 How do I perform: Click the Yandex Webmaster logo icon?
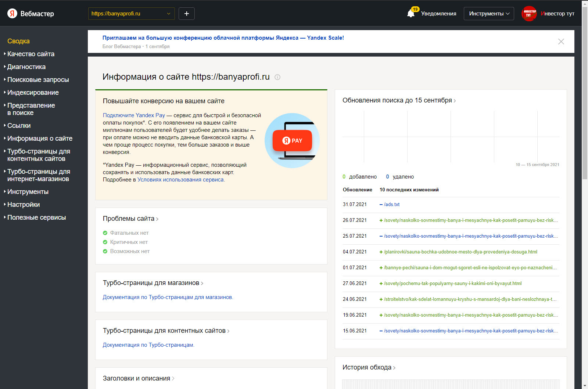[12, 14]
